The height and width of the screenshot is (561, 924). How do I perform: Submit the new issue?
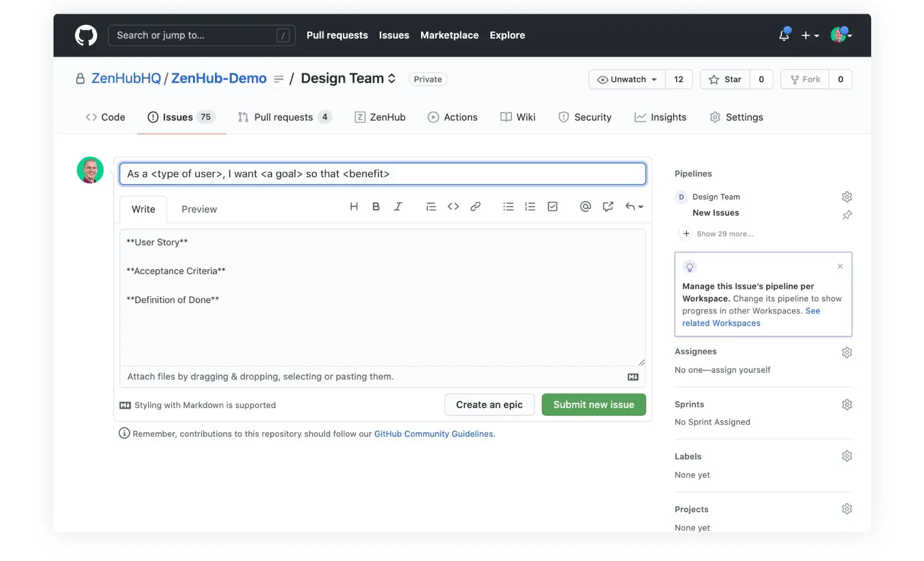pos(594,405)
